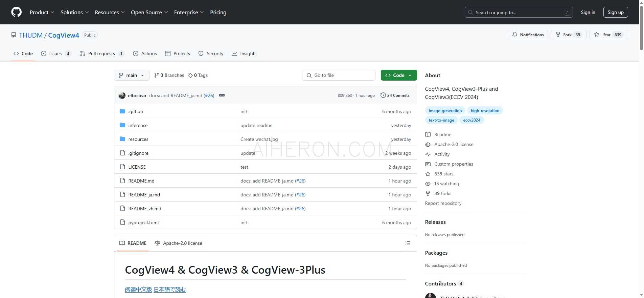Open the eltociear author link
The height and width of the screenshot is (298, 644).
(137, 95)
